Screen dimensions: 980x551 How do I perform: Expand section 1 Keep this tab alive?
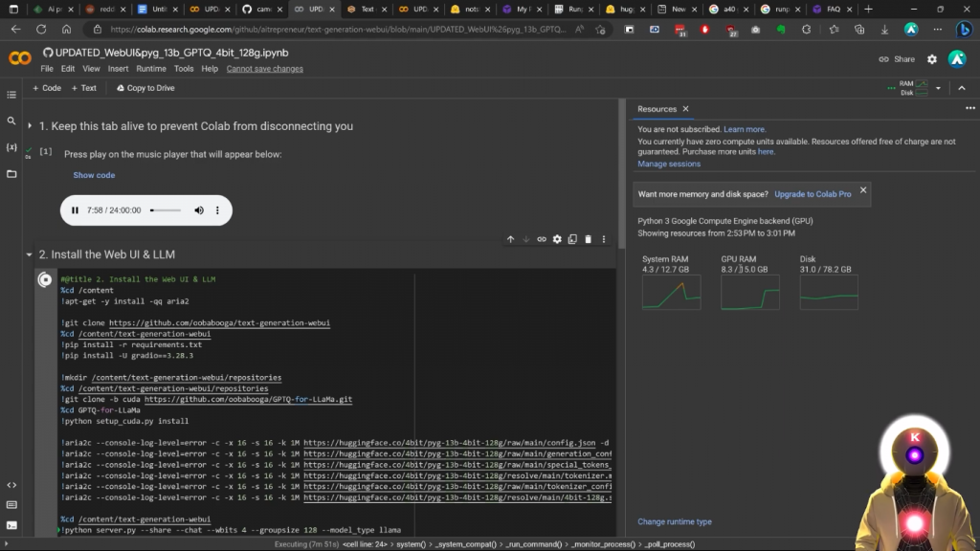tap(31, 126)
